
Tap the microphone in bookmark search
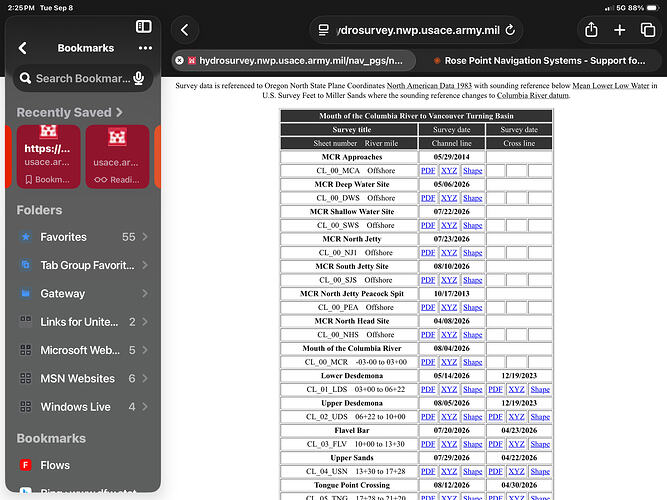139,78
